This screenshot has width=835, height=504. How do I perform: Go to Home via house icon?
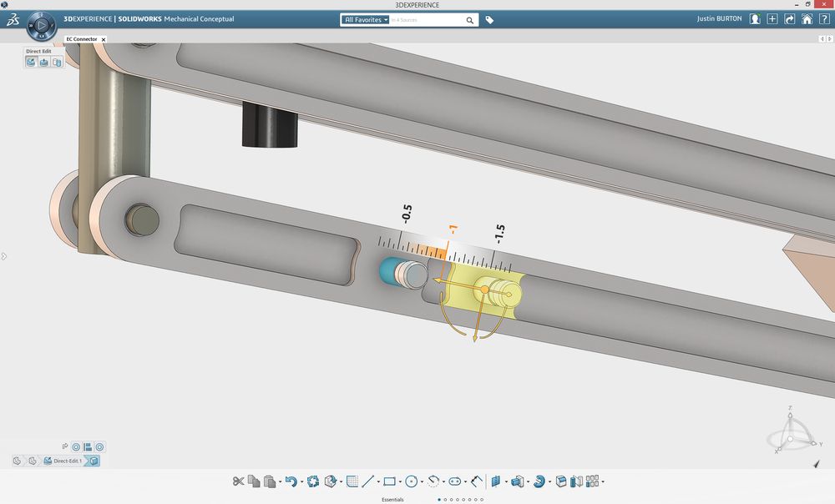tap(807, 19)
